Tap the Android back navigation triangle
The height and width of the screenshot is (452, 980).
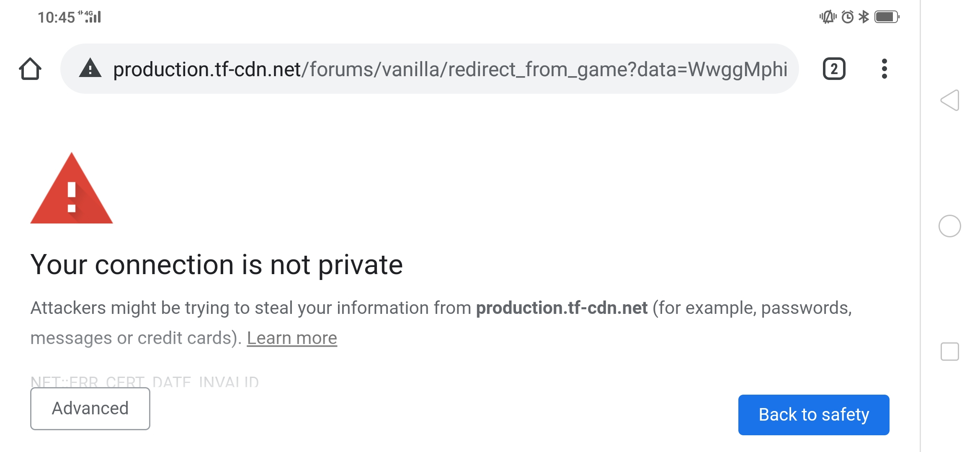point(949,100)
